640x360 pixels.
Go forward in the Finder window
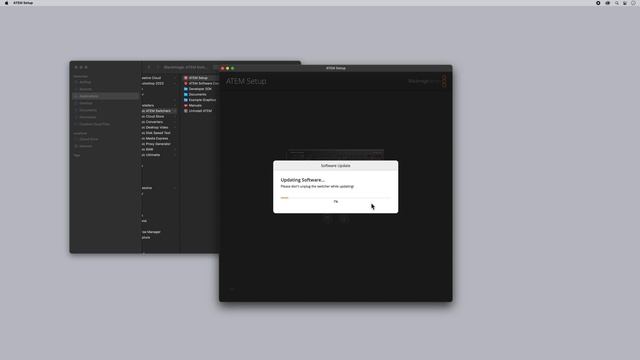click(158, 67)
